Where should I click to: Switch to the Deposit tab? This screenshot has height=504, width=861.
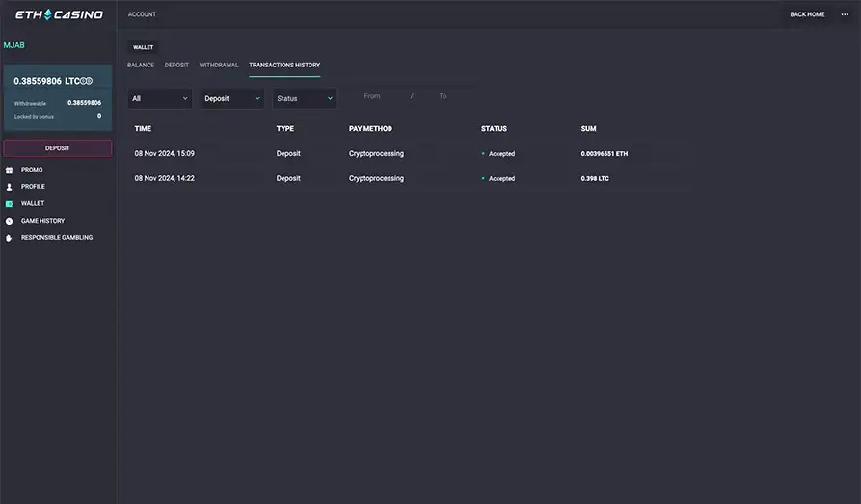click(176, 65)
